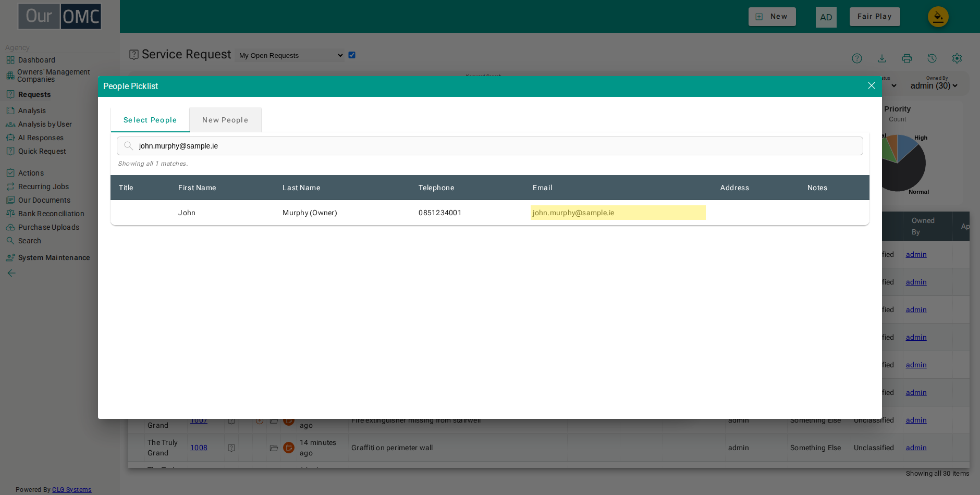Sort by the Last Name column header
The width and height of the screenshot is (980, 495).
(x=301, y=188)
